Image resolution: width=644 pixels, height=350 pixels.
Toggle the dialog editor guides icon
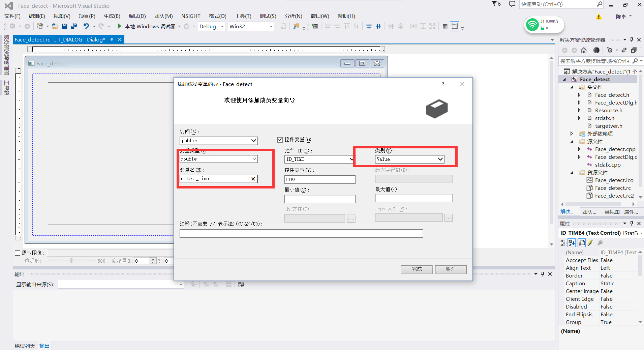(x=455, y=26)
